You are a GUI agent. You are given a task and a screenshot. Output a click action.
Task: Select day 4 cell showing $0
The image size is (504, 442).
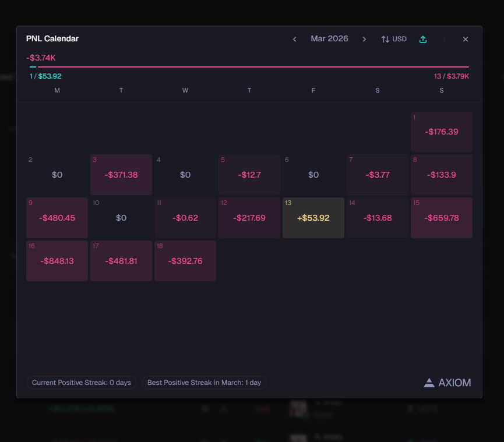[x=185, y=175]
